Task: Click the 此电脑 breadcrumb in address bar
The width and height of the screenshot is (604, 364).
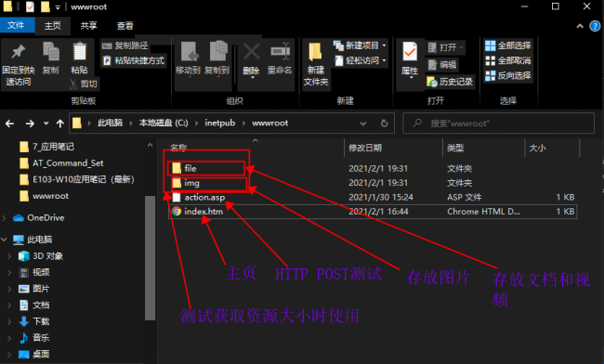Action: [110, 123]
